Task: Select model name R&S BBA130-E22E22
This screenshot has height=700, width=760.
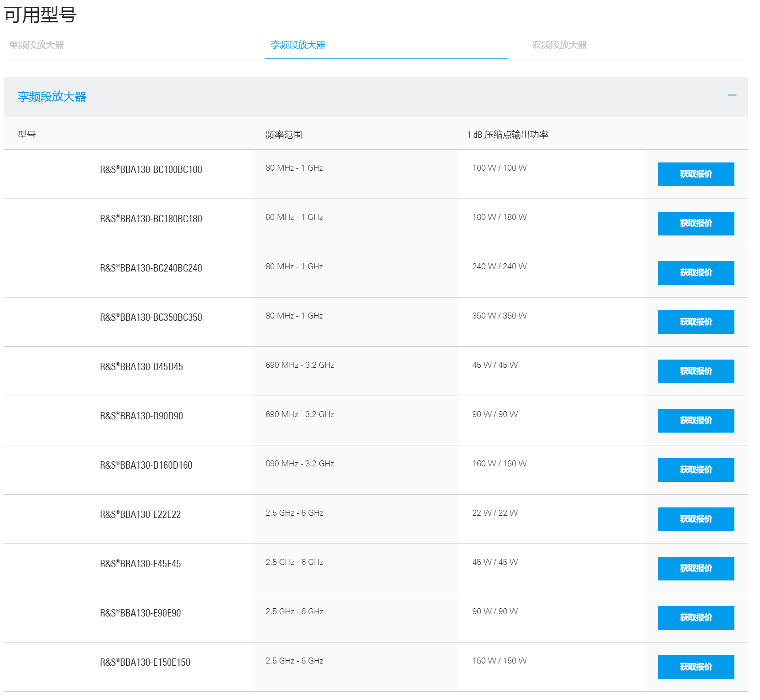Action: click(x=141, y=514)
